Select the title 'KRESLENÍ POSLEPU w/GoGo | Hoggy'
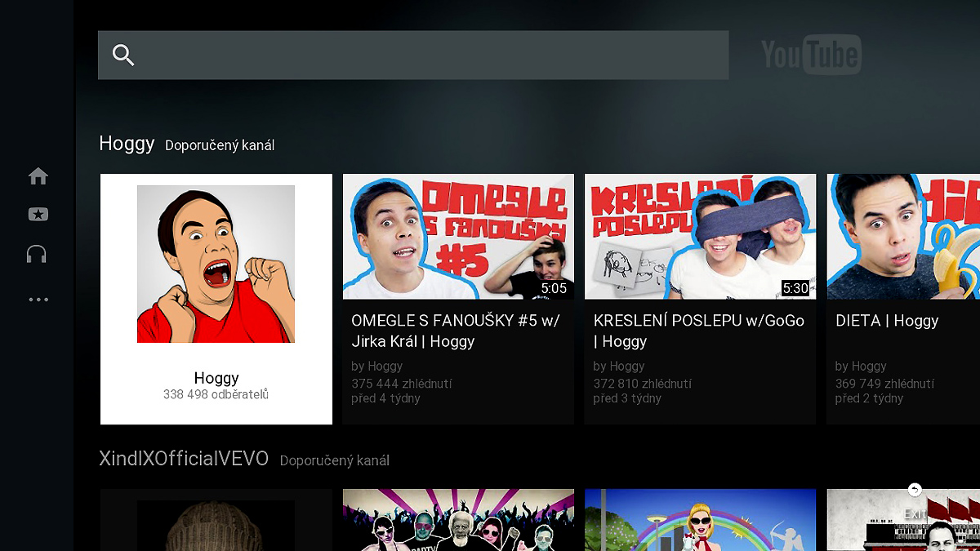The width and height of the screenshot is (980, 551). tap(699, 331)
